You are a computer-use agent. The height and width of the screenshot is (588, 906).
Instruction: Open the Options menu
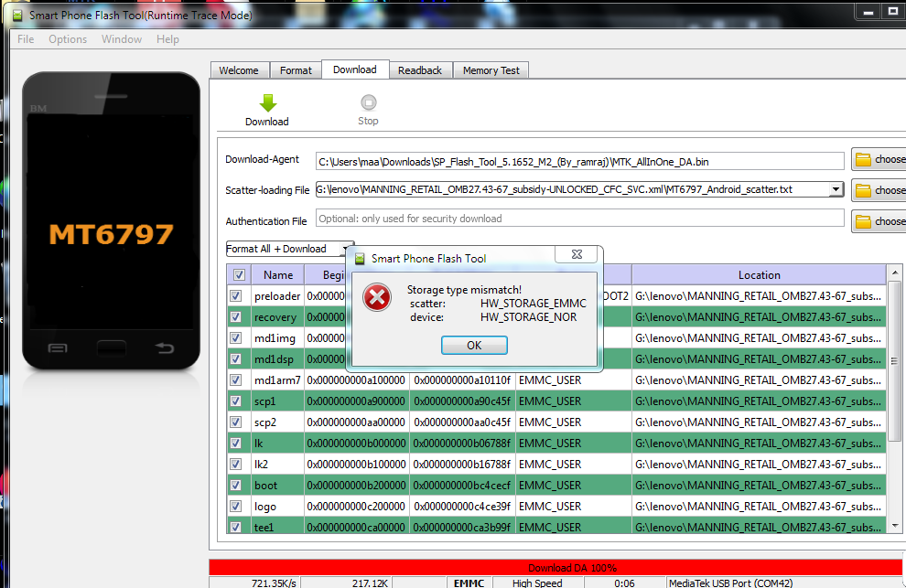[68, 39]
